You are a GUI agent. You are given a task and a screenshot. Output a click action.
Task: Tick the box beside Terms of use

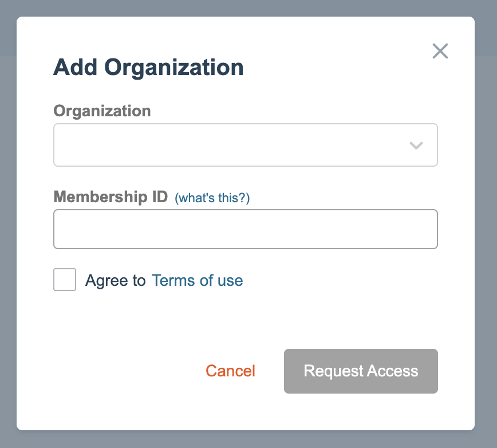point(65,280)
